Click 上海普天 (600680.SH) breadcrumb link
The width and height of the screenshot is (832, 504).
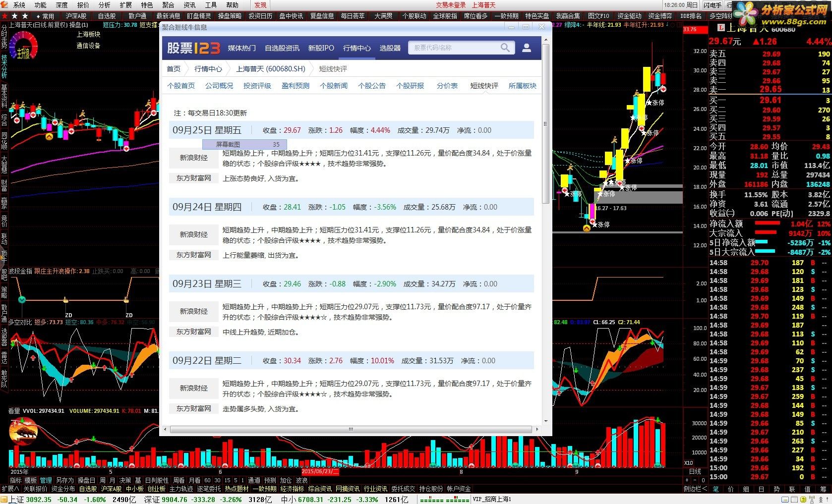[x=271, y=69]
